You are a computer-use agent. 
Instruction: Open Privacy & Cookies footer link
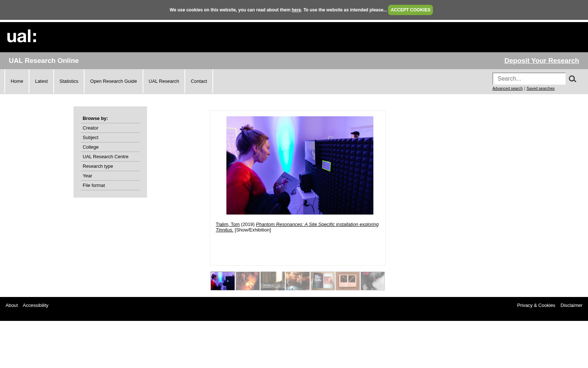[x=536, y=305]
